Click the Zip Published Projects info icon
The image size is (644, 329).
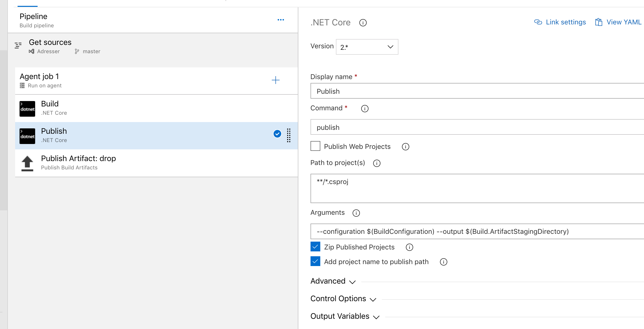click(x=409, y=247)
